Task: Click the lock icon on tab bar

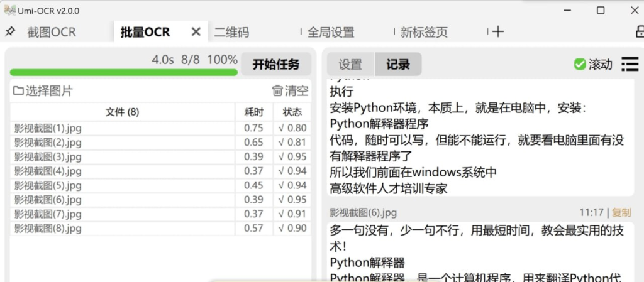Action: tap(639, 32)
